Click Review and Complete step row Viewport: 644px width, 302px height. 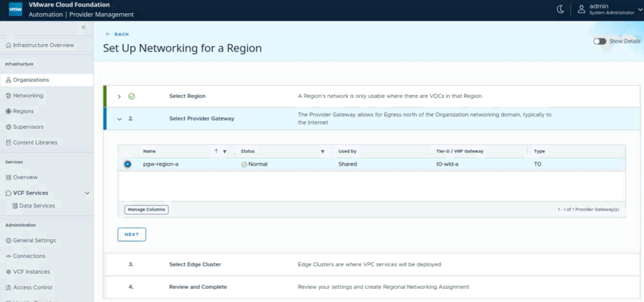pos(372,288)
